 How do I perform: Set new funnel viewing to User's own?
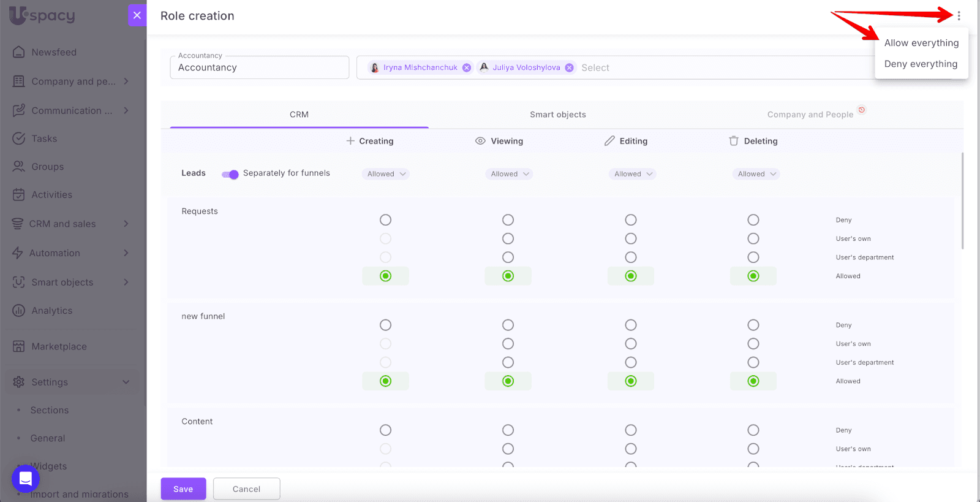click(508, 344)
